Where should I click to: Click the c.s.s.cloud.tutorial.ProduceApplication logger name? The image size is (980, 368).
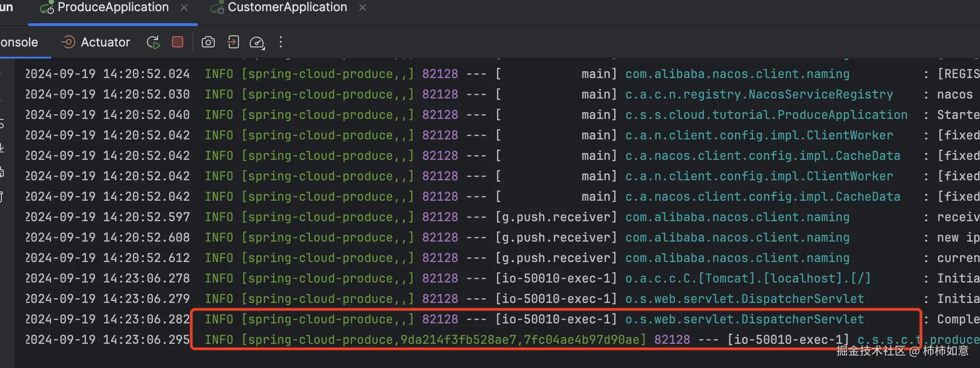coord(766,115)
